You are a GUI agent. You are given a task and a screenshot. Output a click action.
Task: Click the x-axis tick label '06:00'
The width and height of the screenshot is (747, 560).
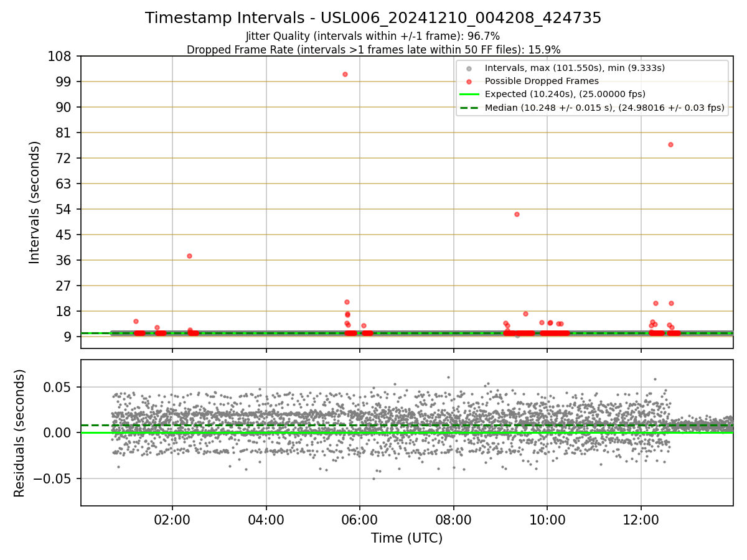click(x=360, y=521)
